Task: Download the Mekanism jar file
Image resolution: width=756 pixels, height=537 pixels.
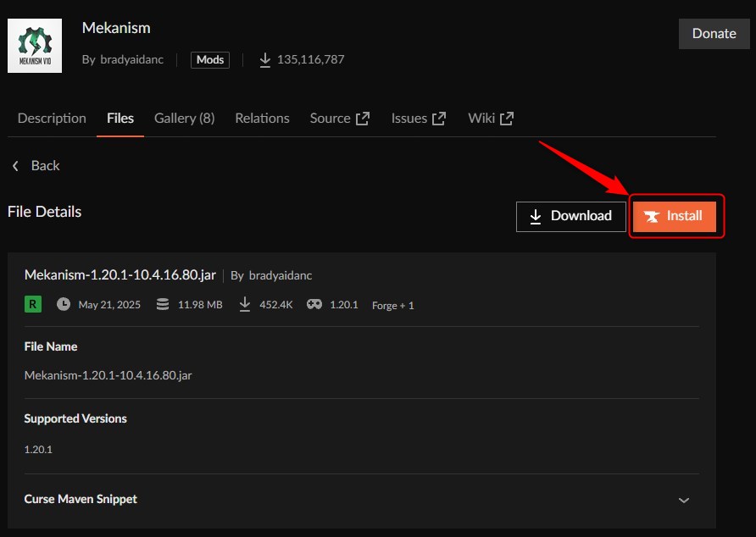Action: (571, 217)
